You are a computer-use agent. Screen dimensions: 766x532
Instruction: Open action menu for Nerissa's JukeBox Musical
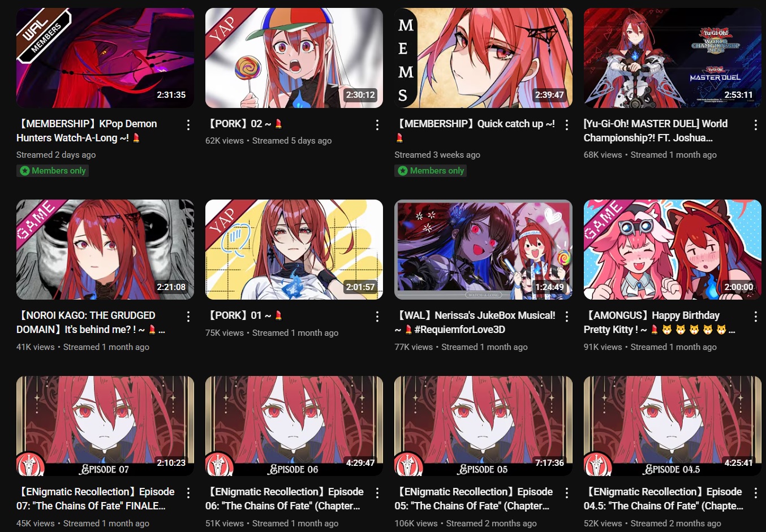tap(567, 317)
